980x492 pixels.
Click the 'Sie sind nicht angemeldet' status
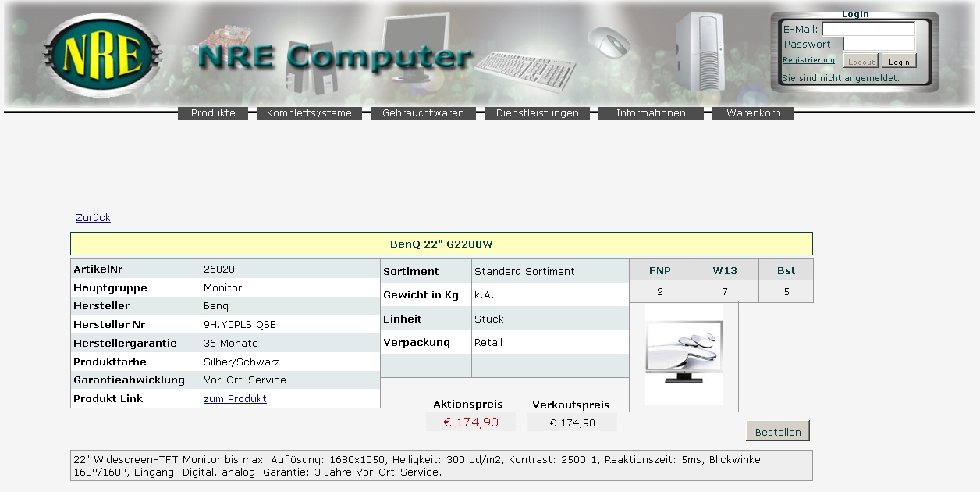[x=841, y=78]
